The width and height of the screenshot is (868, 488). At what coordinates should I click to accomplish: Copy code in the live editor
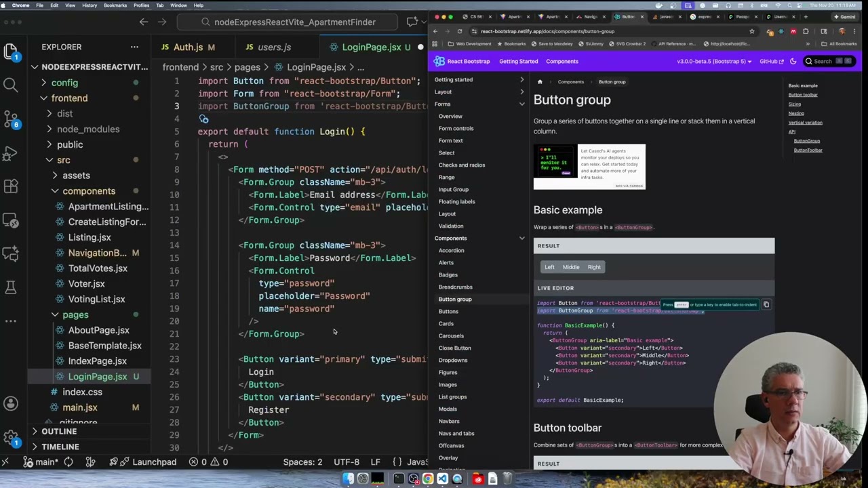coord(766,304)
